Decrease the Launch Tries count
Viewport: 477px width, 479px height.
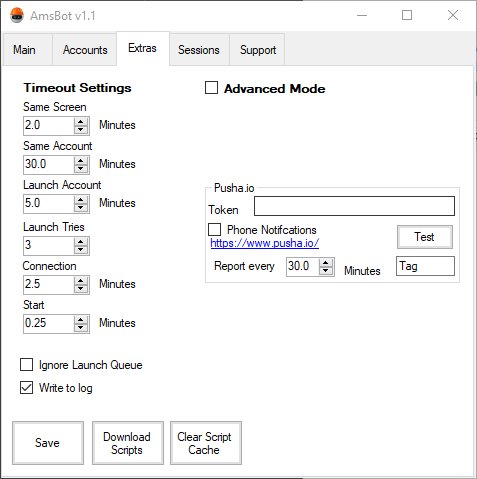pos(81,250)
